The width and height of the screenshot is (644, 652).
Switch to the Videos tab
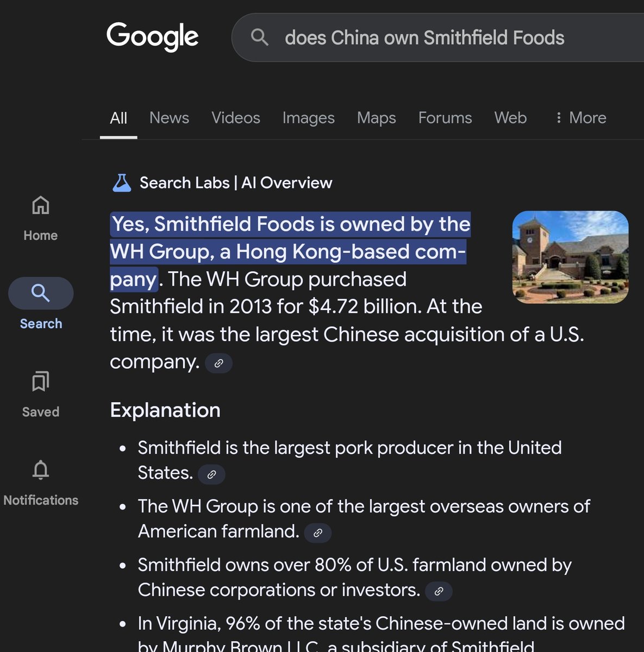coord(236,118)
